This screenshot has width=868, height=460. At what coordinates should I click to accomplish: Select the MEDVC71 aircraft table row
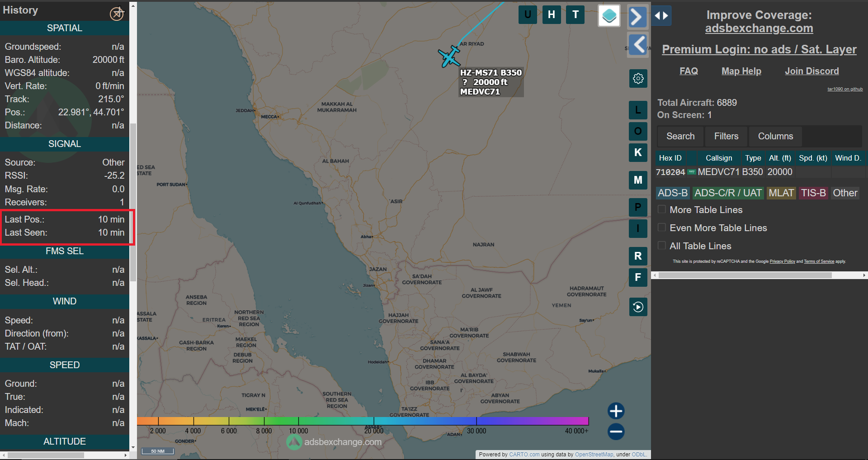click(759, 172)
